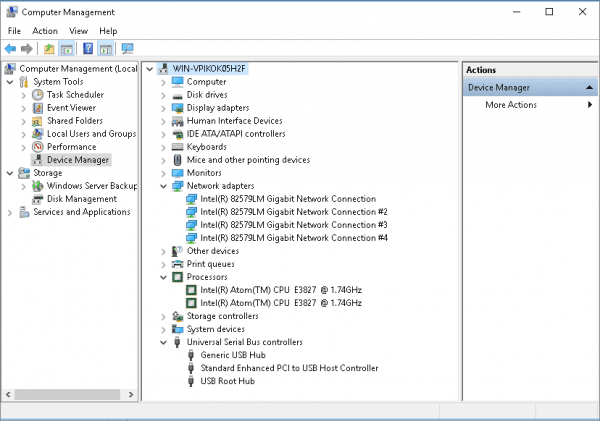This screenshot has width=600, height=421.
Task: Click the IDE ATA/ATAPI controllers icon
Action: click(x=178, y=134)
